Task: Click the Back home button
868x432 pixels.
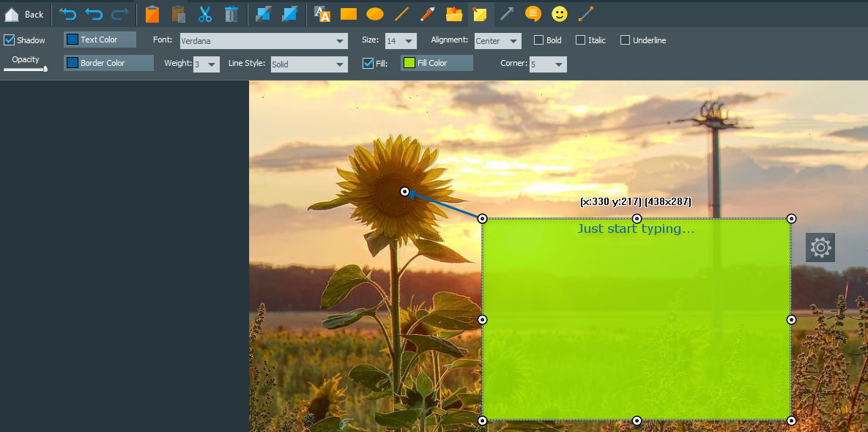Action: [x=23, y=14]
